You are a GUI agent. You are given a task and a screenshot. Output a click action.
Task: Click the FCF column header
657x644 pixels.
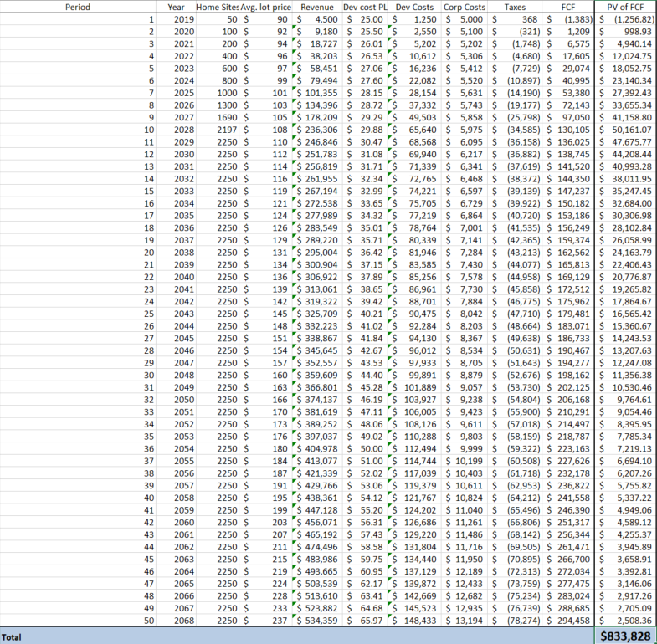pyautogui.click(x=568, y=7)
